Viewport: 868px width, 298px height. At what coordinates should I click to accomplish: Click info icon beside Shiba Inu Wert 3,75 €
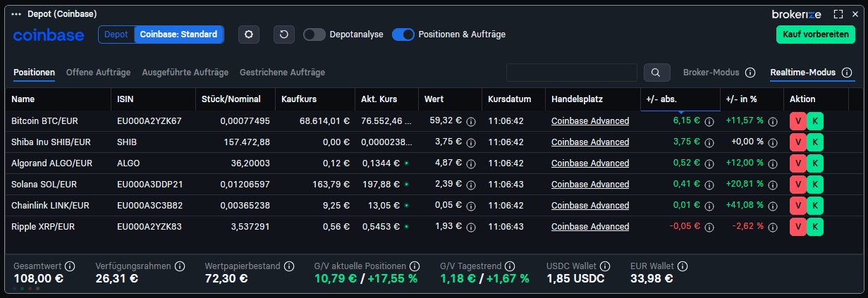471,142
